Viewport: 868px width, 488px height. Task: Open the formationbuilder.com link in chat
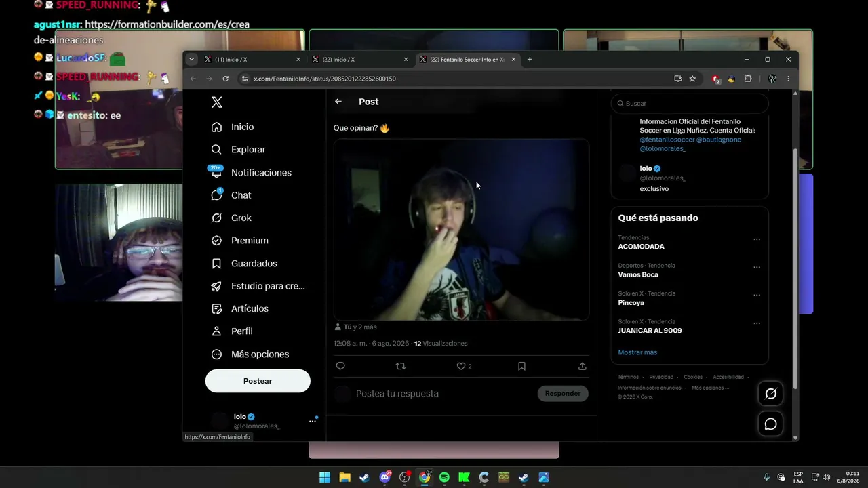coord(167,24)
